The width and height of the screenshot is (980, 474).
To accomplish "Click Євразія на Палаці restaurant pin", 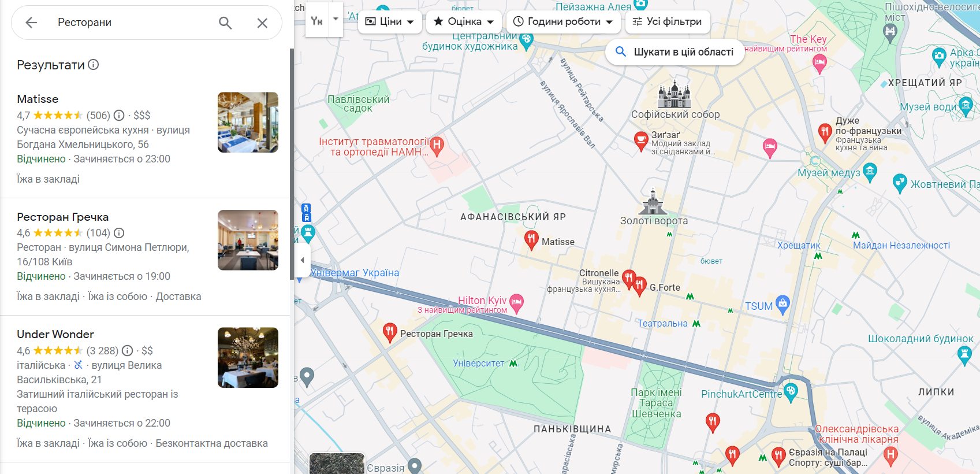I will 778,456.
